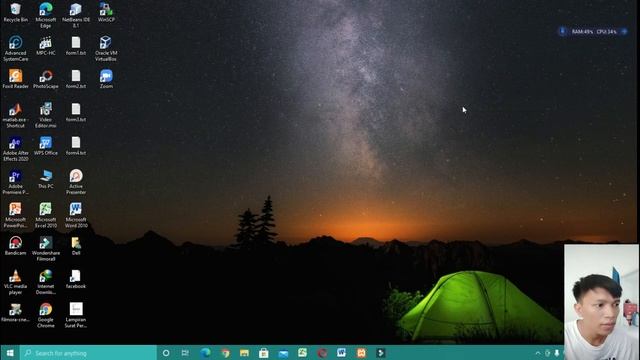Image resolution: width=640 pixels, height=360 pixels.
Task: Launch Microsoft Edge from the desktop shortcut
Action: pos(46,15)
